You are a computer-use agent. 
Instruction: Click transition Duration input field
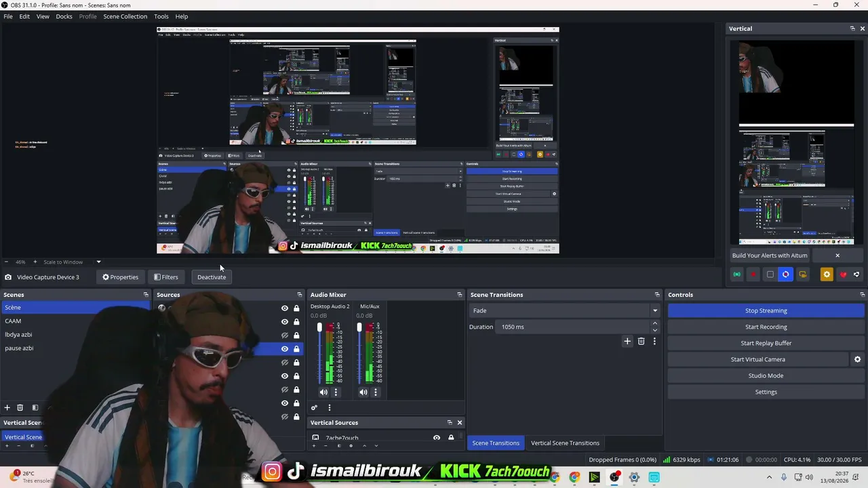coord(573,327)
